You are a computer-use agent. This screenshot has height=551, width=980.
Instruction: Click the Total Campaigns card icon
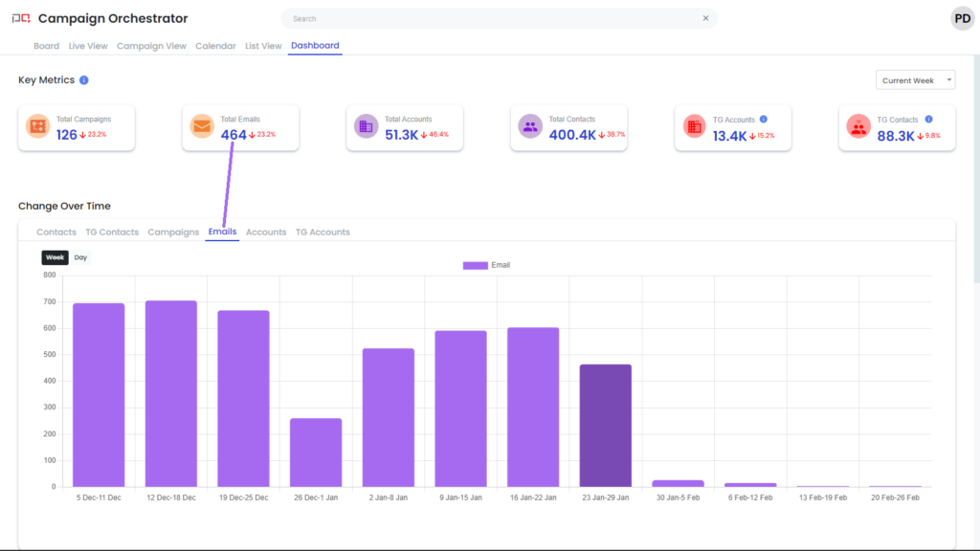[x=38, y=126]
